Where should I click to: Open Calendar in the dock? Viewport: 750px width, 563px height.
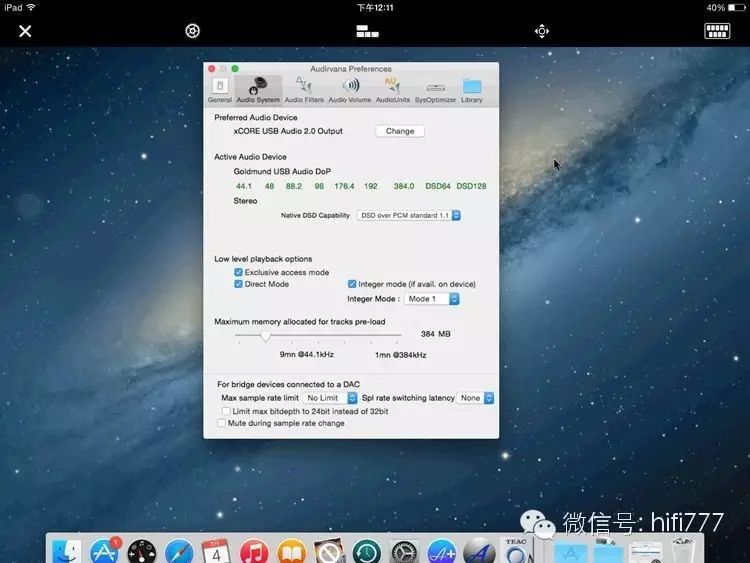point(216,551)
